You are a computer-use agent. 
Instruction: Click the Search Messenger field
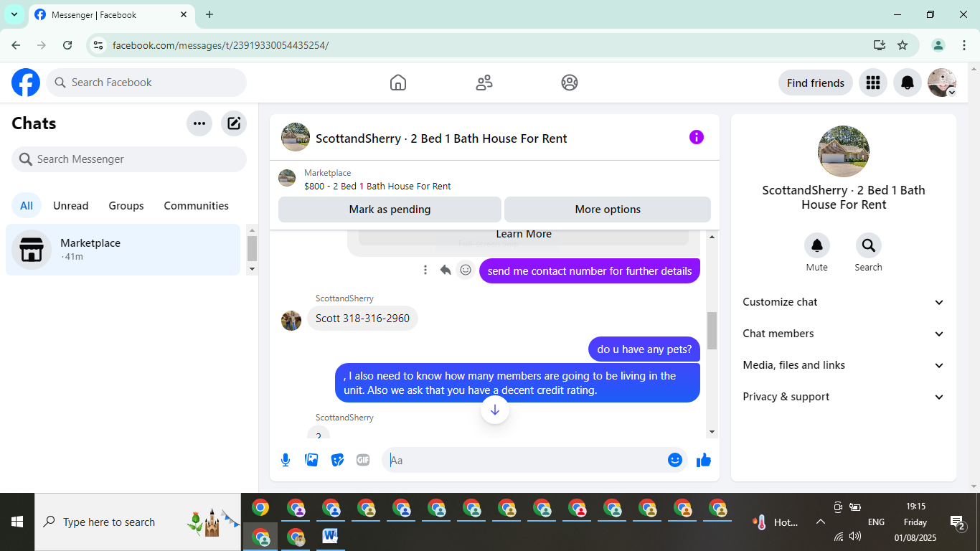coord(129,159)
